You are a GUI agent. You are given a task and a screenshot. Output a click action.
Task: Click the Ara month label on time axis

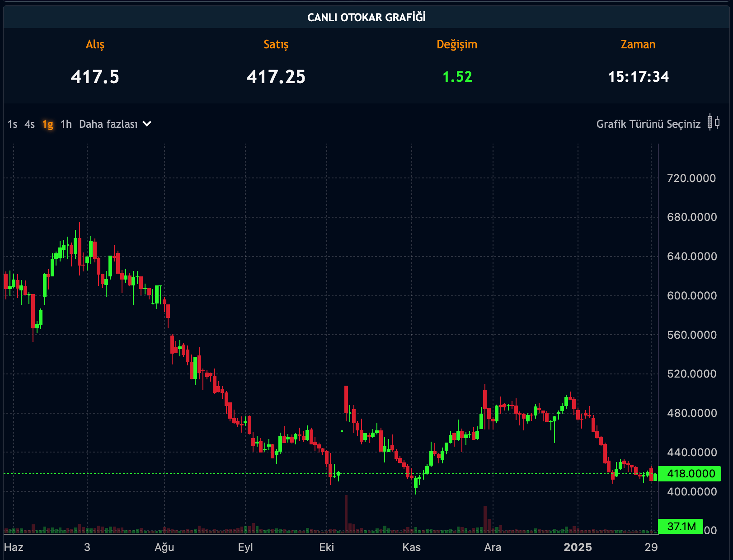point(493,547)
